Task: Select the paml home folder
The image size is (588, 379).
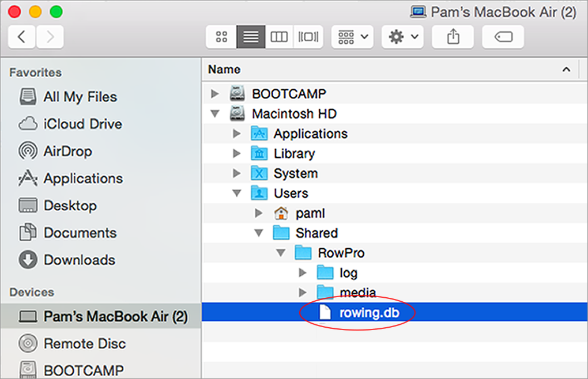Action: point(310,213)
